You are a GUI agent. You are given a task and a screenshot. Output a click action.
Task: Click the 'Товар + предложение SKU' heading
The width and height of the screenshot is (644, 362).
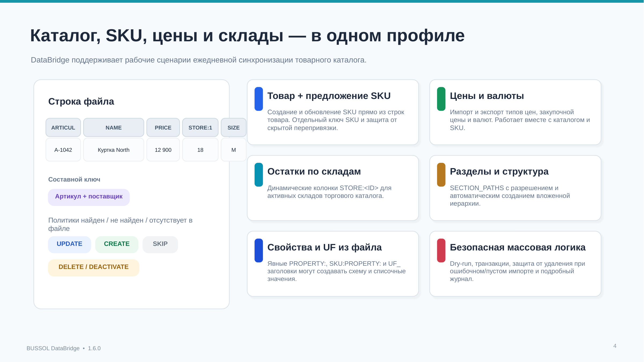(329, 96)
